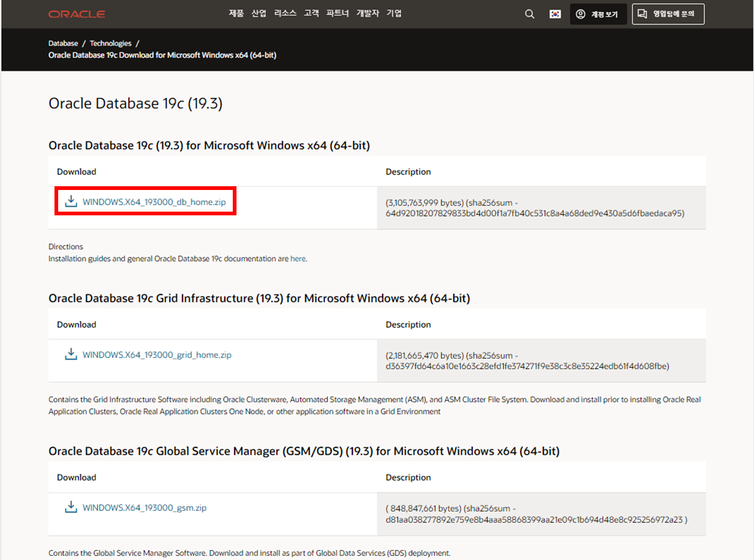Click the gsm sha256sum description text
754x560 pixels.
[x=536, y=514]
